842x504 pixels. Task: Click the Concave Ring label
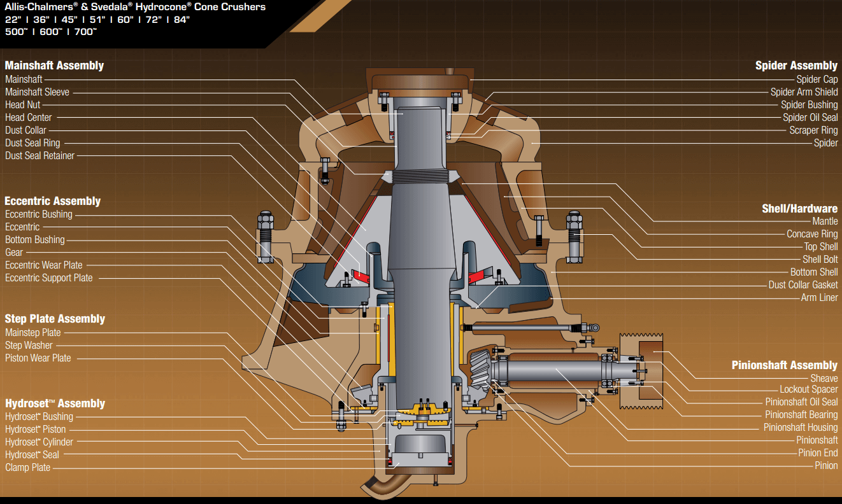[812, 234]
